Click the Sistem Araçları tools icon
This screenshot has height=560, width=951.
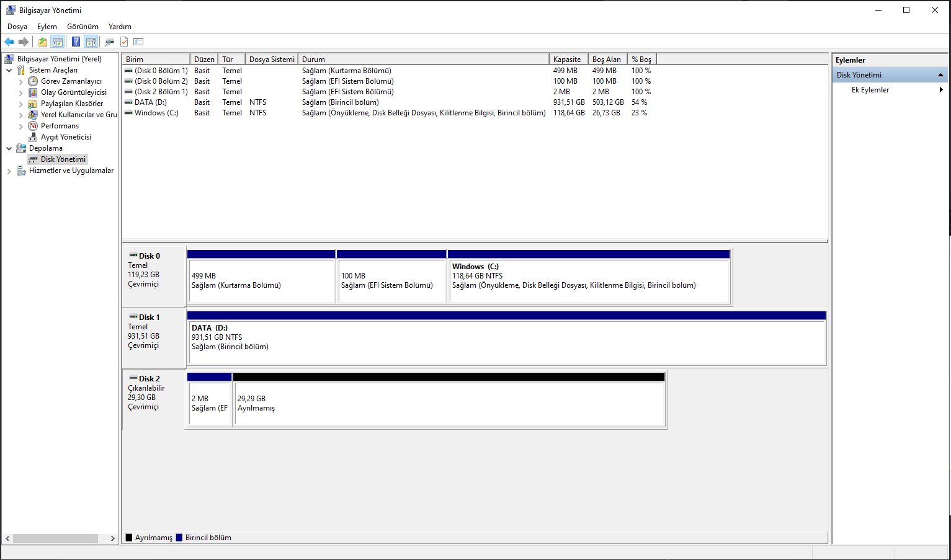pyautogui.click(x=21, y=70)
